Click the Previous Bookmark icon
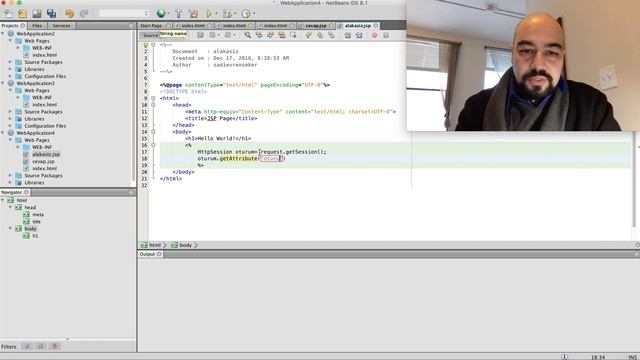Viewport: 640px width, 360px height. (x=309, y=36)
